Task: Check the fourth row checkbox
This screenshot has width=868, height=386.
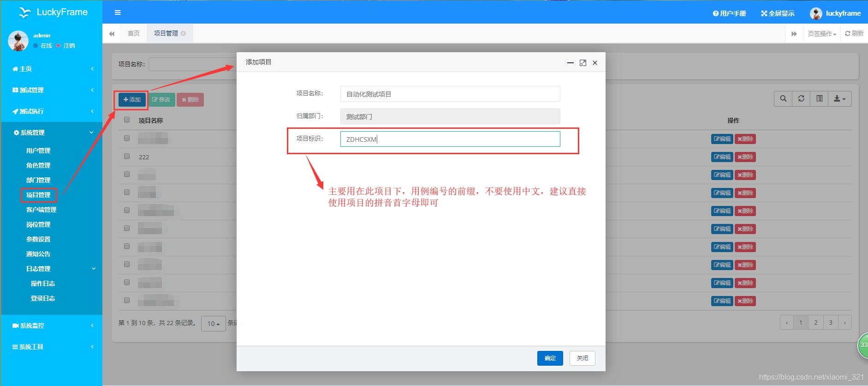Action: coord(127,192)
